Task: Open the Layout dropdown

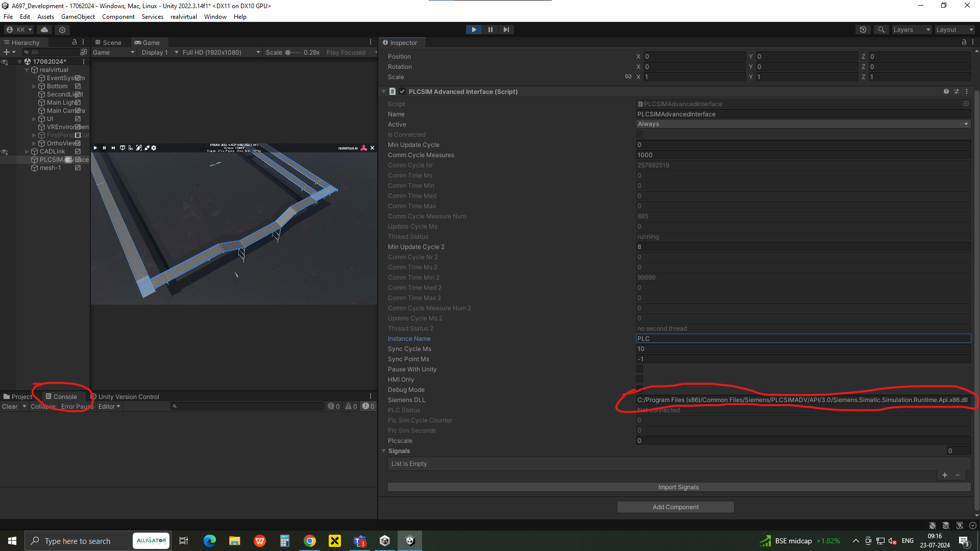Action: coord(954,30)
